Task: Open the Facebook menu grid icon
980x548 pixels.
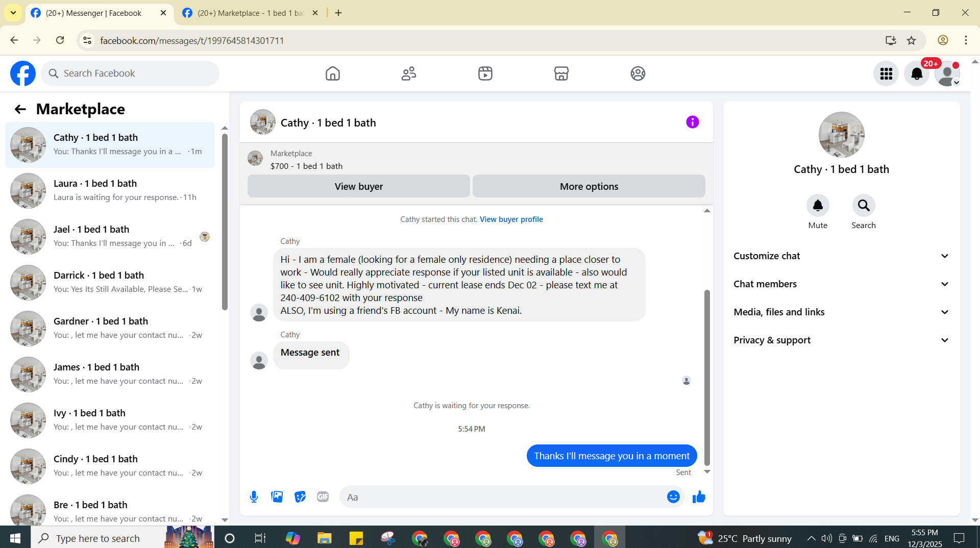Action: click(x=886, y=74)
